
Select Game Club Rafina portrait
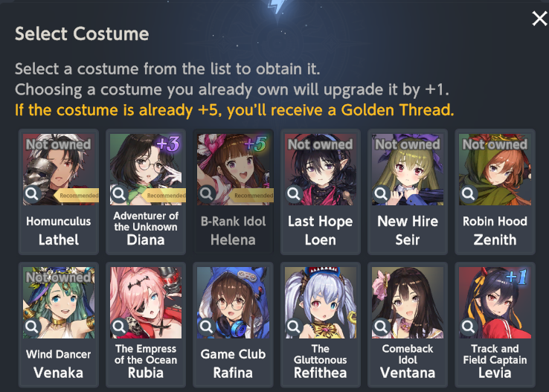coord(233,303)
